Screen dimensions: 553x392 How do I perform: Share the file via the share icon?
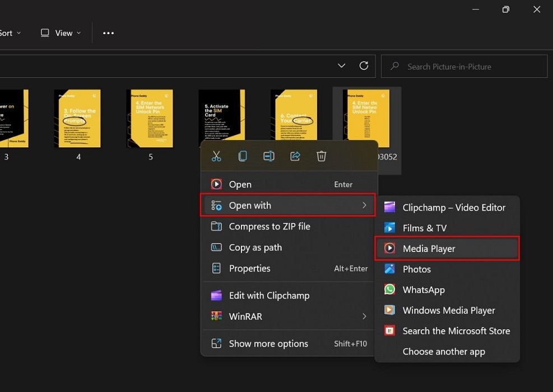(295, 156)
